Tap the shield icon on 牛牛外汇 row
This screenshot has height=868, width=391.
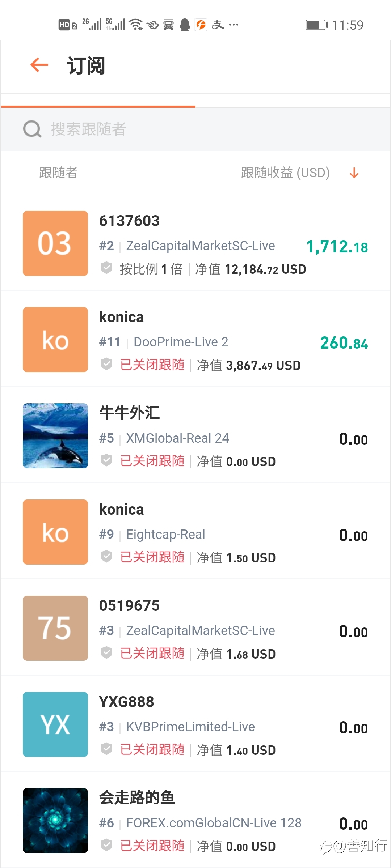coord(106,460)
